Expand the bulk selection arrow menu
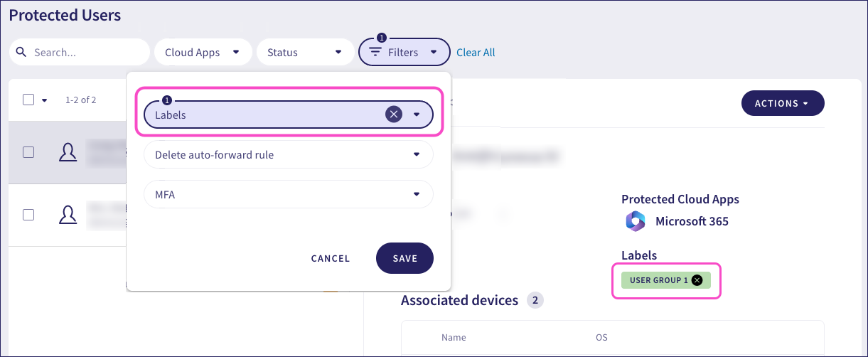Viewport: 868px width, 357px height. click(45, 100)
